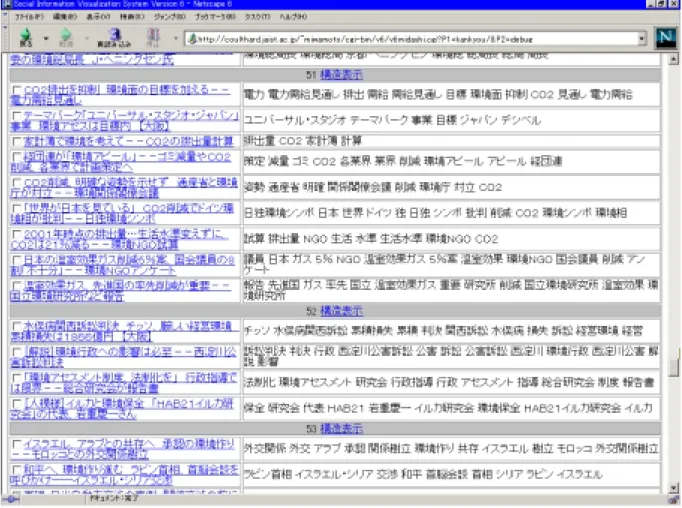
Task: Open the Back button history dropdown
Action: coord(46,38)
